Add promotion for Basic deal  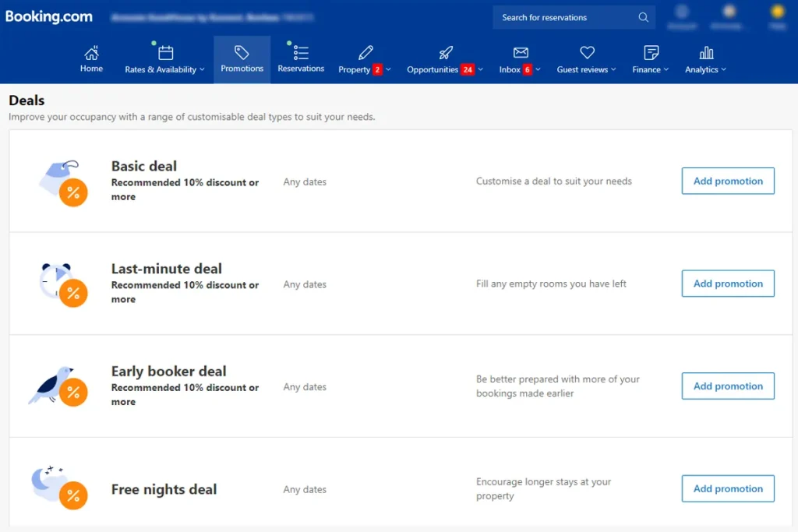click(x=728, y=181)
